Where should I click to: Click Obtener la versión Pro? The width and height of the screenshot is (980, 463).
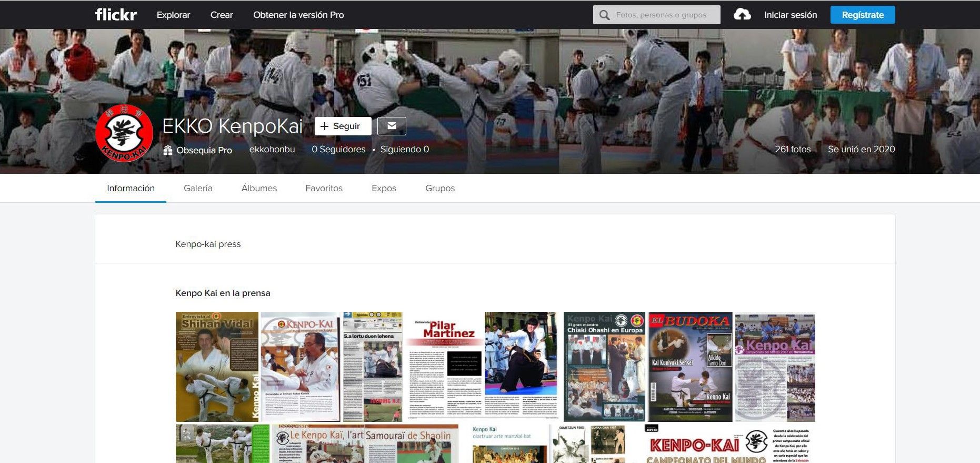point(298,15)
